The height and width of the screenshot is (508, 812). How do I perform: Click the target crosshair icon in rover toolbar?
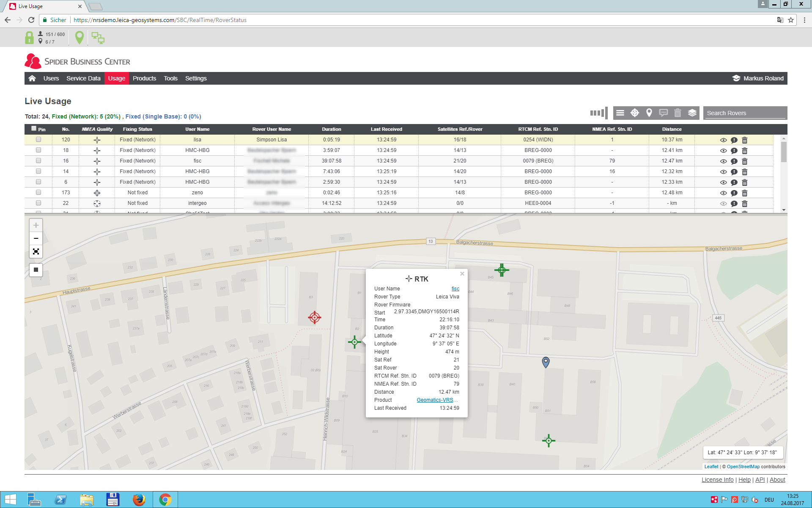pos(634,113)
